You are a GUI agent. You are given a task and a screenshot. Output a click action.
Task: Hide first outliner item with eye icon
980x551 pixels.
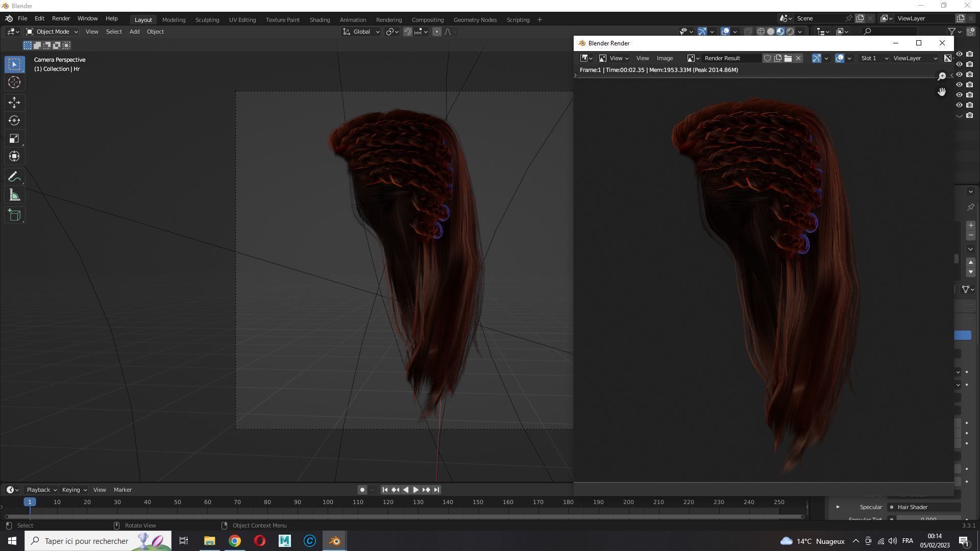pos(960,54)
